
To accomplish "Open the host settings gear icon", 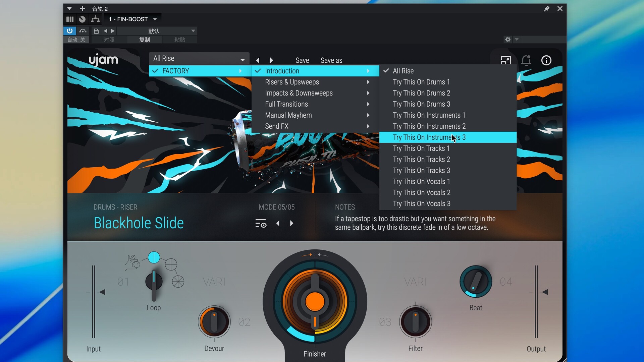I will pyautogui.click(x=508, y=40).
